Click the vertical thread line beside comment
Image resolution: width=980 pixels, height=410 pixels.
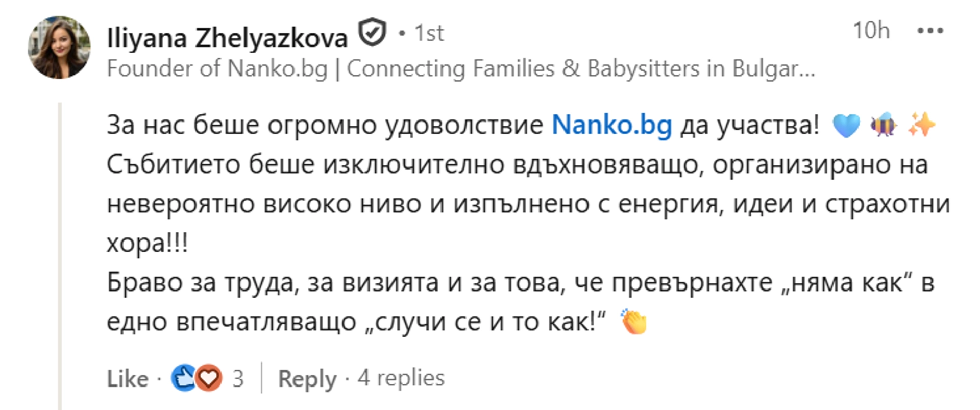[x=60, y=255]
